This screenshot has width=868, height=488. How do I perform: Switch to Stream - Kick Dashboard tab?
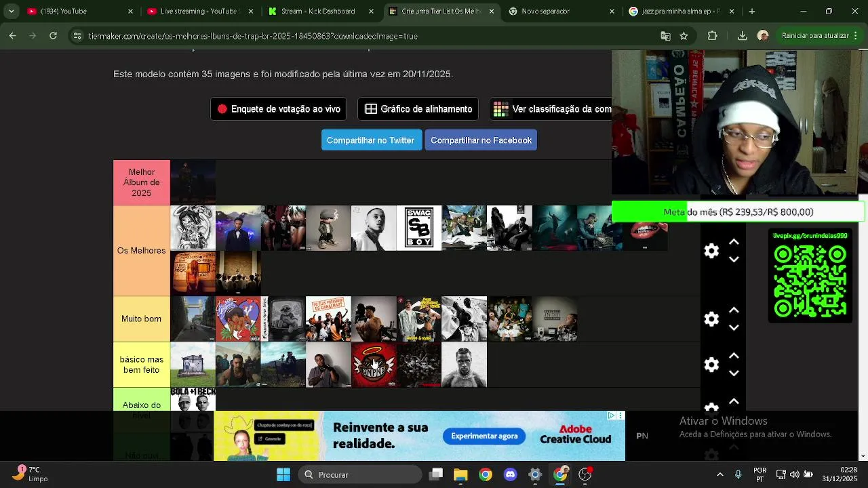pos(321,11)
